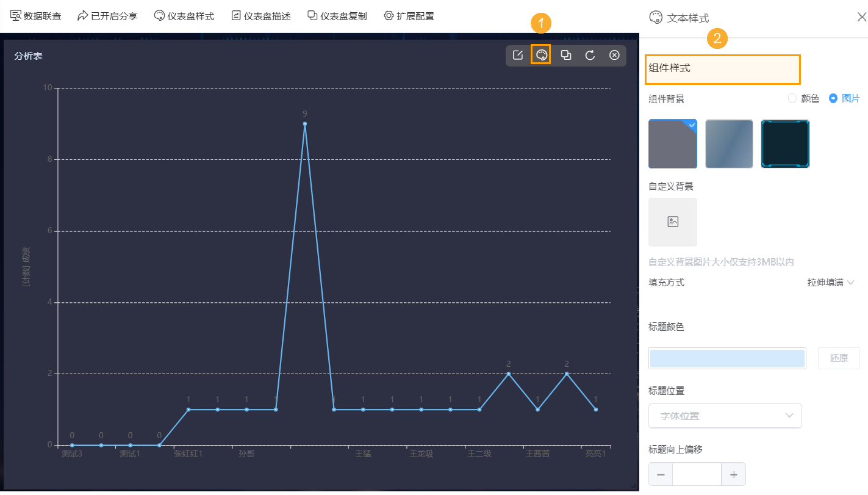Upload a custom background via image icon
Viewport: 868px width, 495px height.
pyautogui.click(x=673, y=222)
